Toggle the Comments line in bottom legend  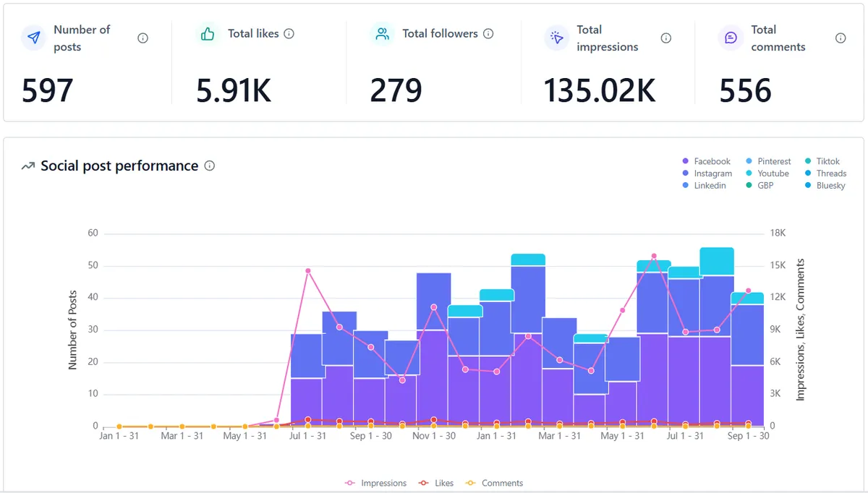tap(494, 483)
